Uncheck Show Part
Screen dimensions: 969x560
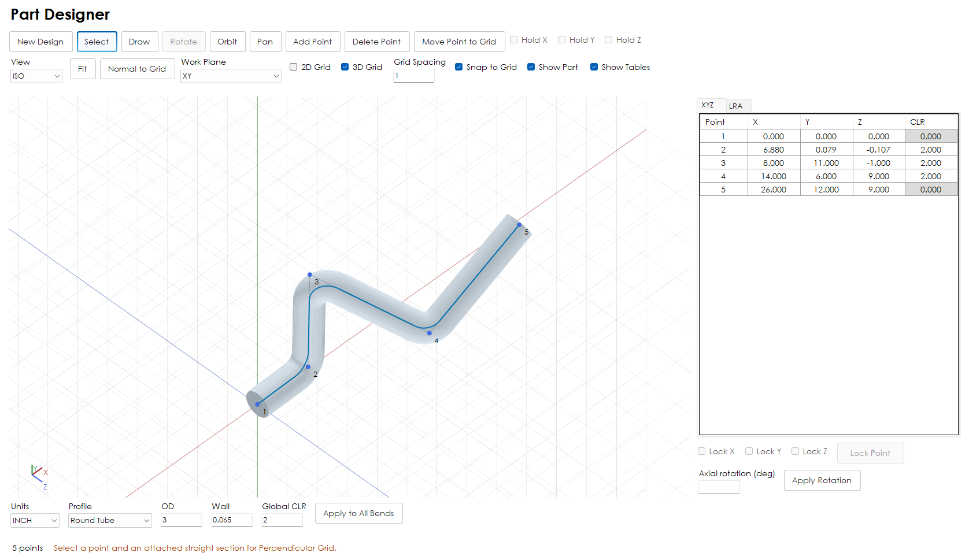531,67
